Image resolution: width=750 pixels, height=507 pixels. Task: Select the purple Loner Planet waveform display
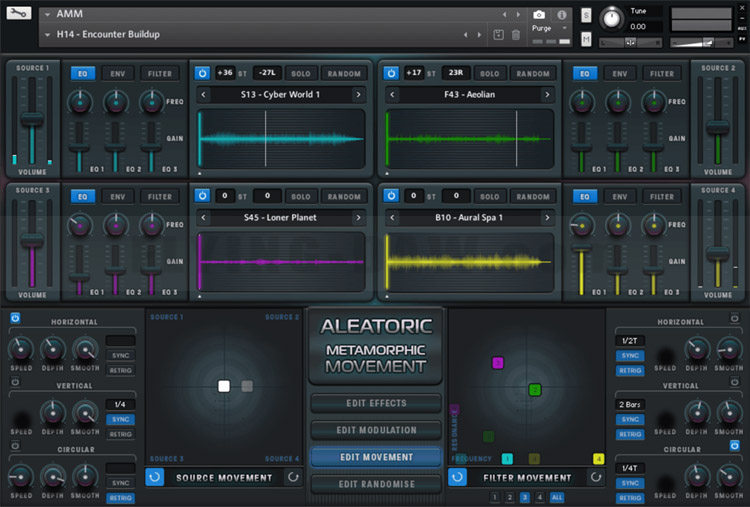click(x=280, y=263)
